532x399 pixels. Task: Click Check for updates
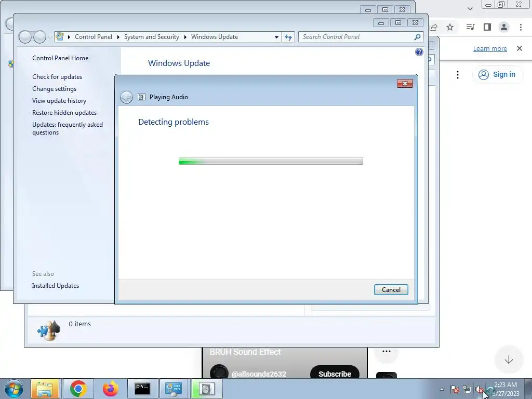point(57,77)
